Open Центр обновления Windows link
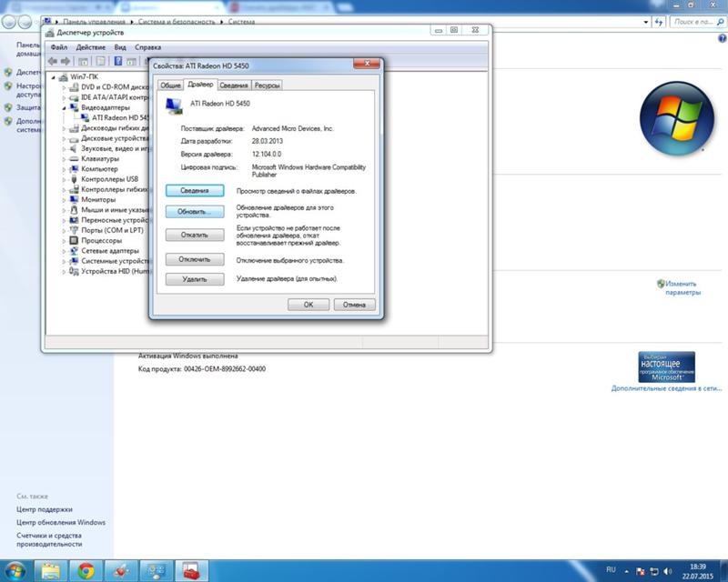This screenshot has width=728, height=582. [x=61, y=523]
